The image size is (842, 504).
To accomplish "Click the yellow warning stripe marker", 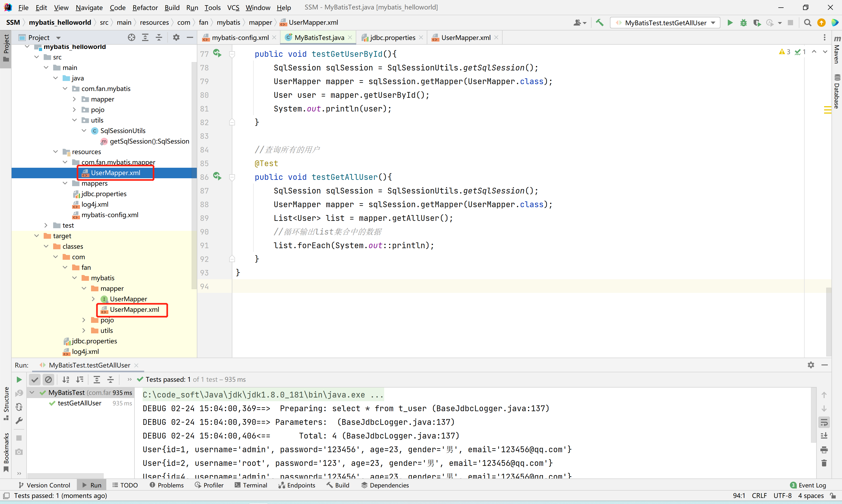I will coord(827,110).
